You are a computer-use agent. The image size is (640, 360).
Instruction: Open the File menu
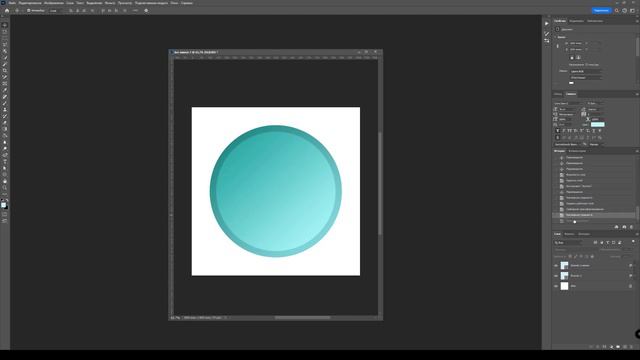point(12,3)
